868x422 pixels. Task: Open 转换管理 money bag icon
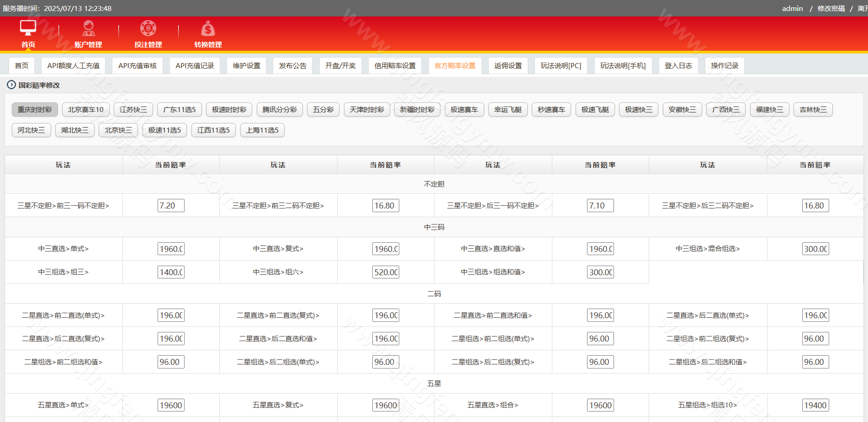click(208, 28)
